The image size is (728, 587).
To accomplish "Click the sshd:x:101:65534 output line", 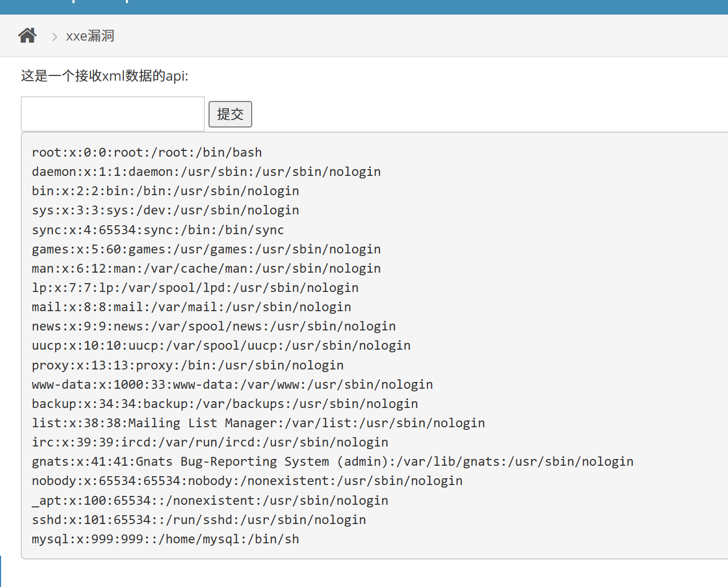I will click(199, 520).
